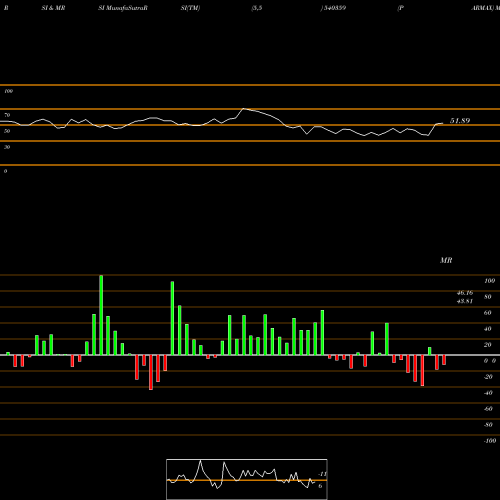Image resolution: width=500 pixels, height=500 pixels.
Task: Click the -11 value in the mini chart
Action: click(322, 474)
